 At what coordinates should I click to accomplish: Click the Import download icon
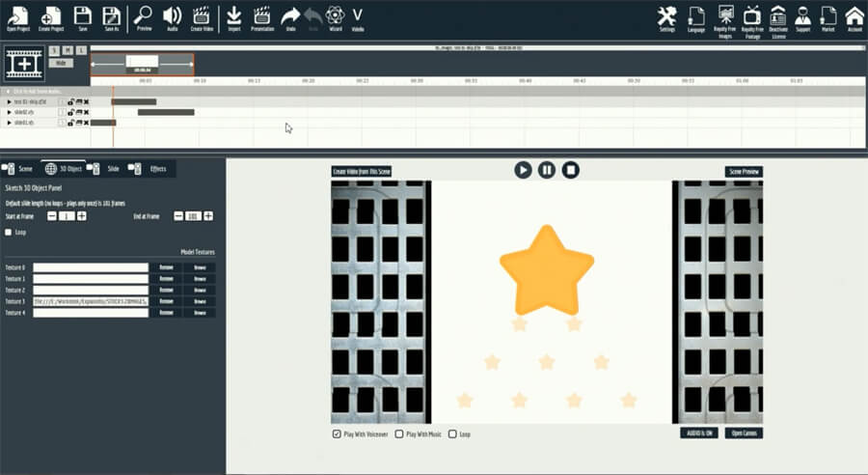tap(234, 19)
